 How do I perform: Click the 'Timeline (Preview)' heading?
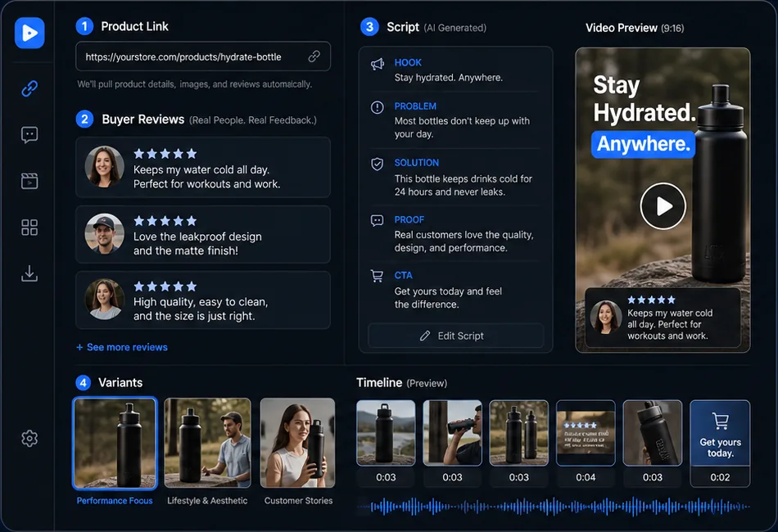pyautogui.click(x=401, y=383)
